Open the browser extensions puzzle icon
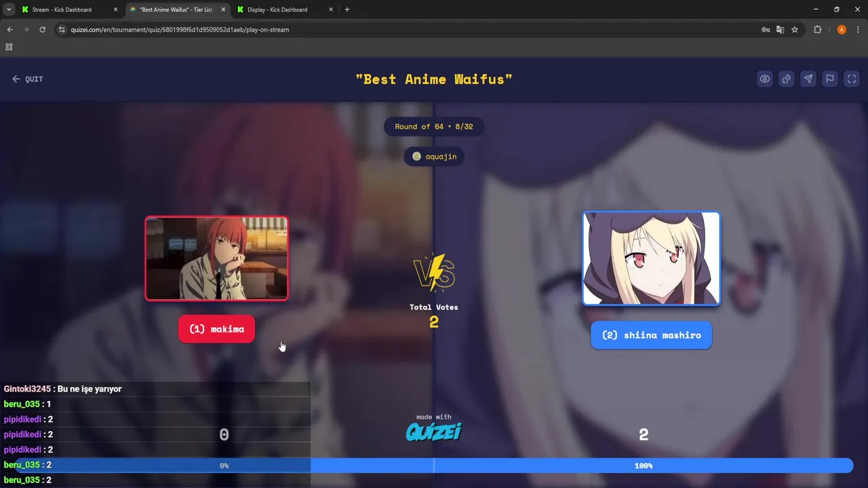This screenshot has width=868, height=488. (x=817, y=30)
